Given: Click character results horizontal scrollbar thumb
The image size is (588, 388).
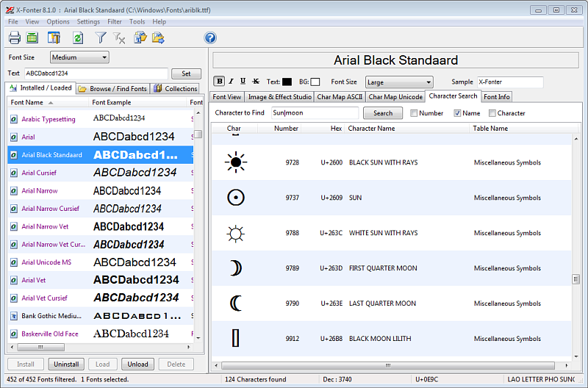Looking at the screenshot, I should tap(388, 365).
